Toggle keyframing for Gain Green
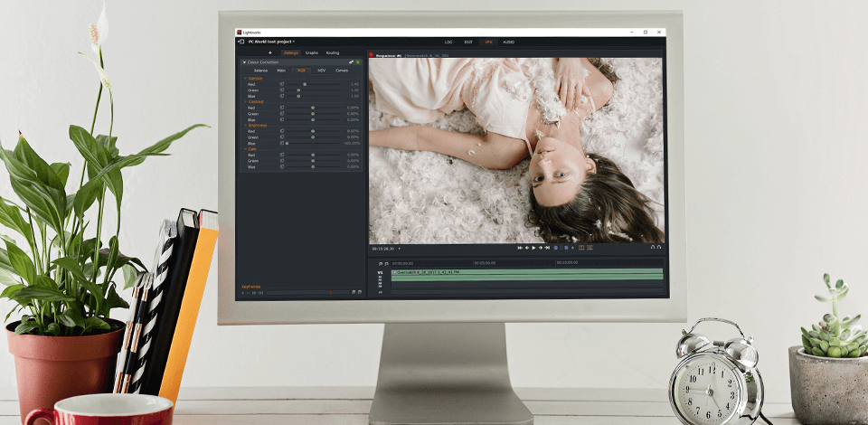Viewport: 868px width, 425px height. 282,161
